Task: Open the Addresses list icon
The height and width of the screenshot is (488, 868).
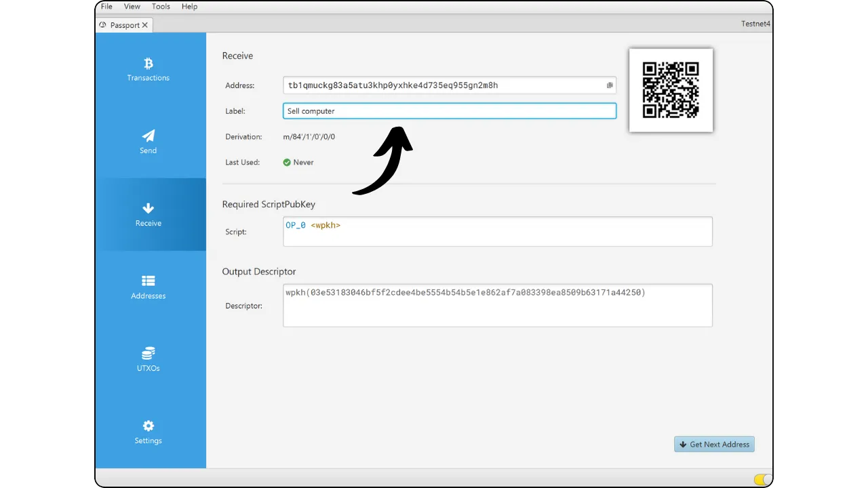Action: [148, 281]
